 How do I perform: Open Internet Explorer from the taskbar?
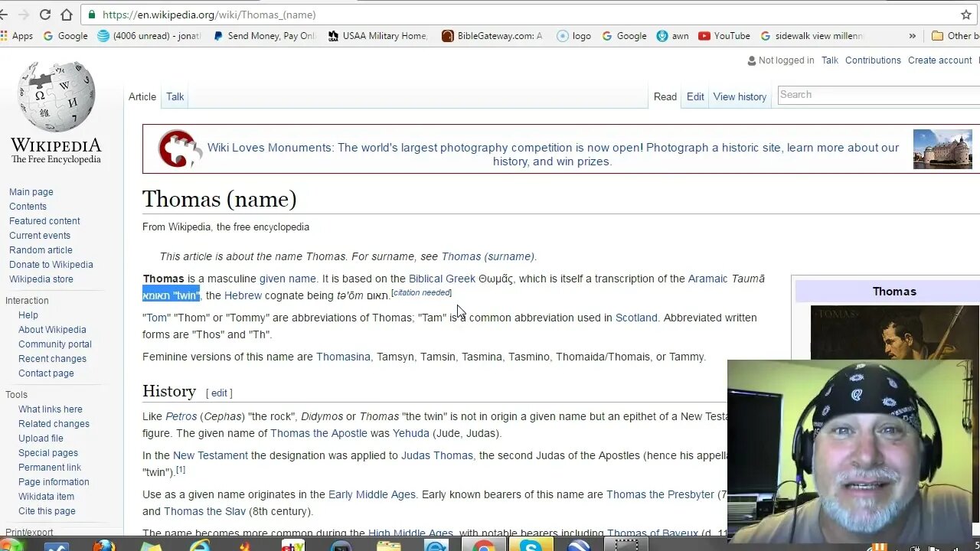200,546
